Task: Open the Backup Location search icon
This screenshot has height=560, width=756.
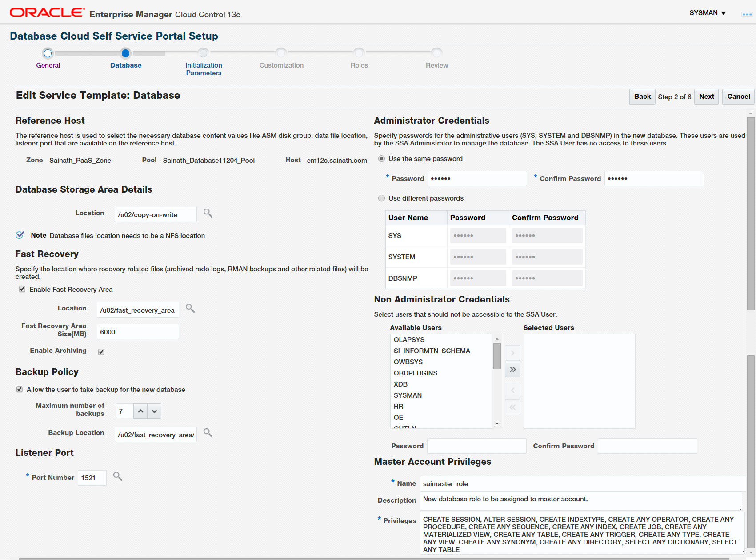Action: pos(208,433)
